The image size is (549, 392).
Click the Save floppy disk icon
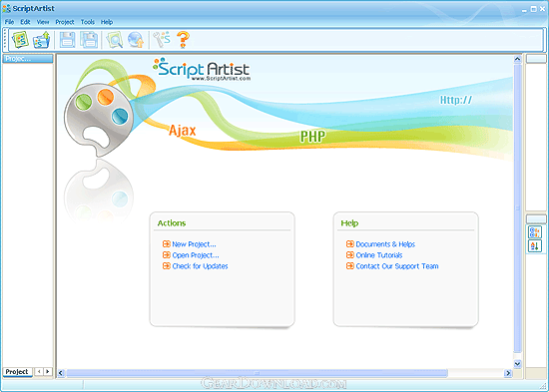point(68,40)
